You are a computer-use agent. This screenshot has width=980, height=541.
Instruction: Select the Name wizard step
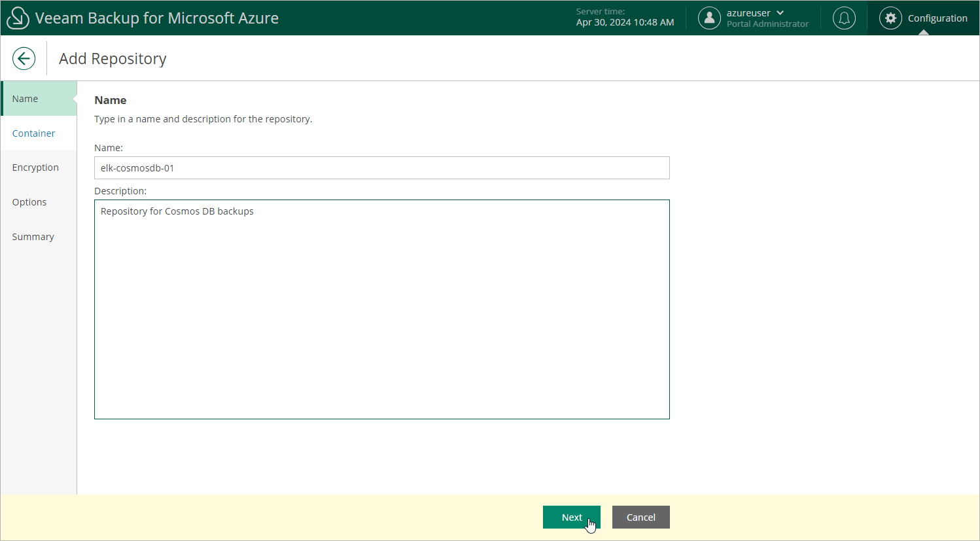39,99
